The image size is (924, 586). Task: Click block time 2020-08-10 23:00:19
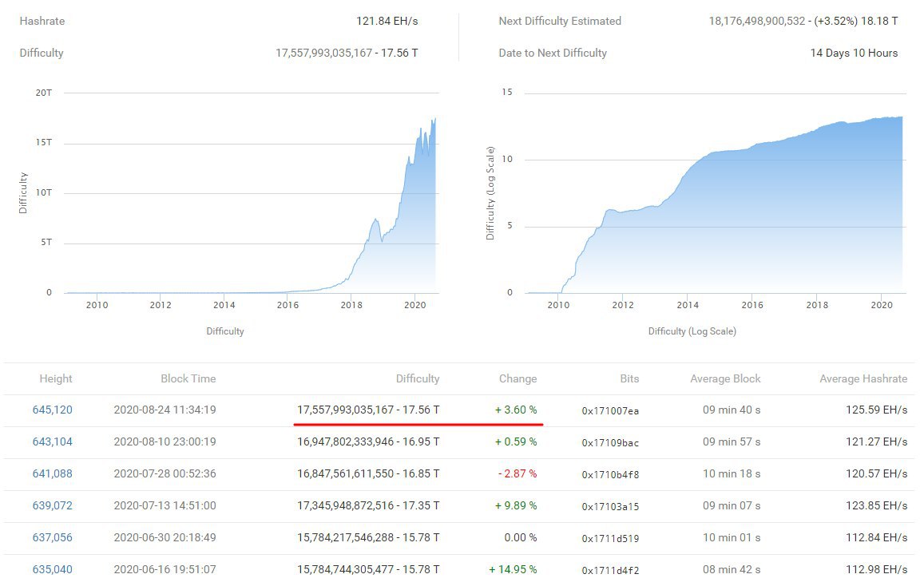tap(165, 441)
